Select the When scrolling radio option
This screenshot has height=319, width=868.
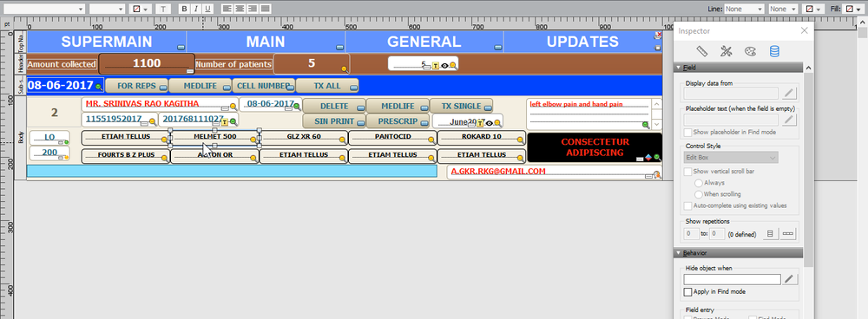point(699,194)
